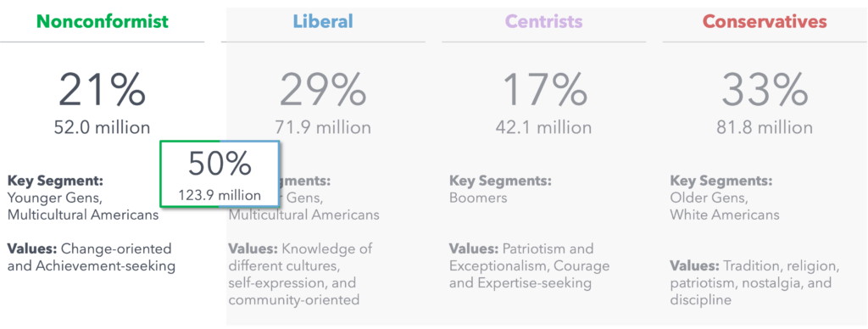This screenshot has width=868, height=329.
Task: Click the 33% Conservatives figure
Action: pyautogui.click(x=765, y=90)
